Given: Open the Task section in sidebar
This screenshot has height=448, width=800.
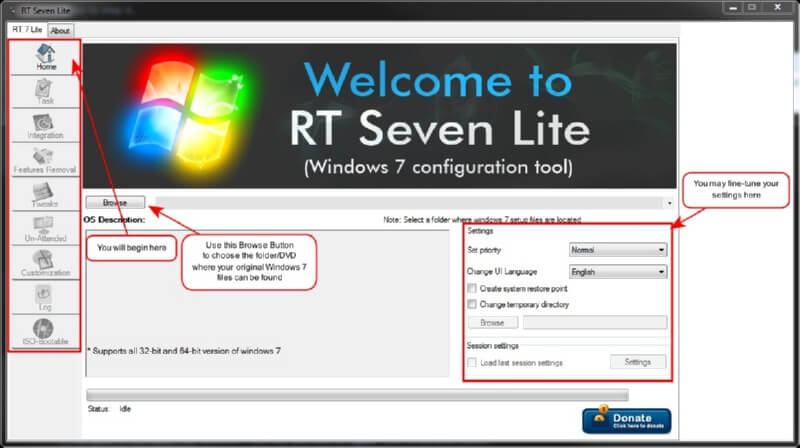Looking at the screenshot, I should (45, 92).
